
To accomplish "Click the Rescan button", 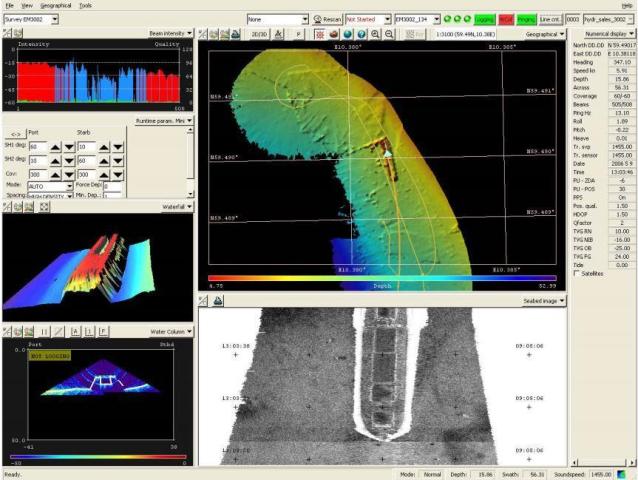I will 326,19.
